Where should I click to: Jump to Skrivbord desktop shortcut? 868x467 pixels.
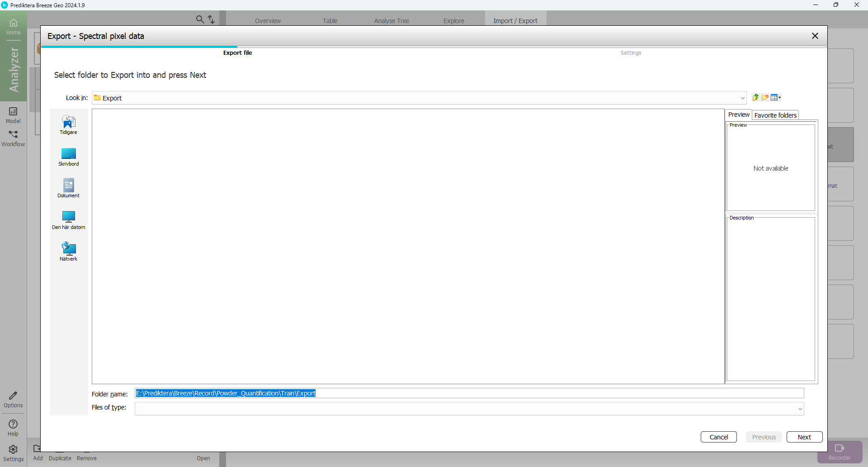pos(68,157)
